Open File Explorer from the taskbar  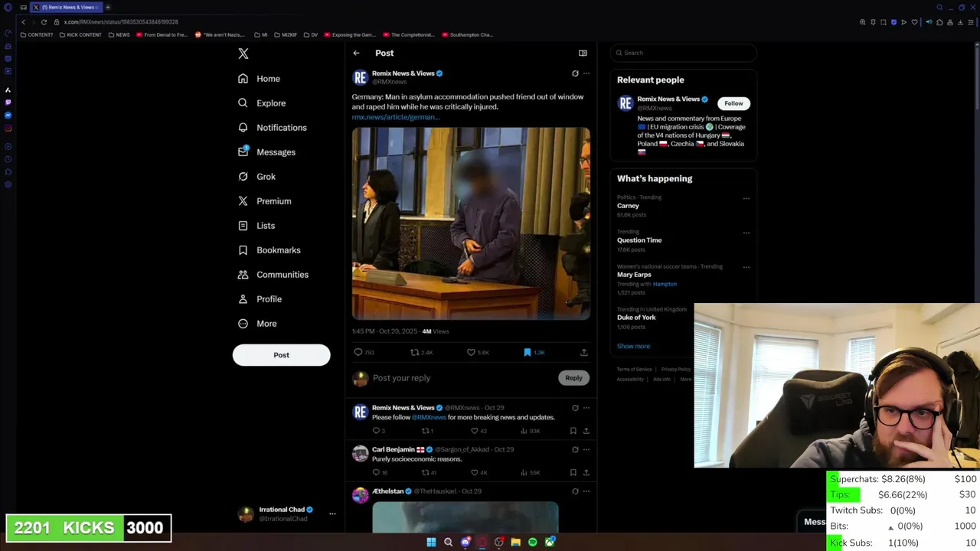516,542
